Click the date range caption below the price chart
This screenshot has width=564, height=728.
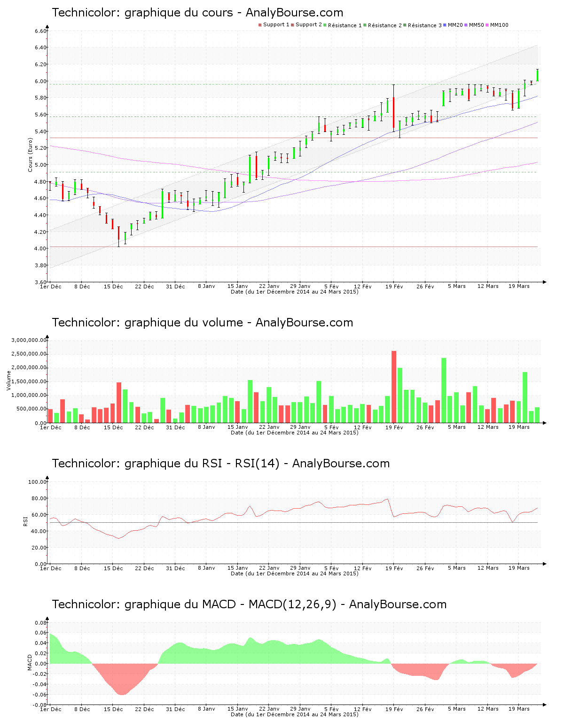294,292
